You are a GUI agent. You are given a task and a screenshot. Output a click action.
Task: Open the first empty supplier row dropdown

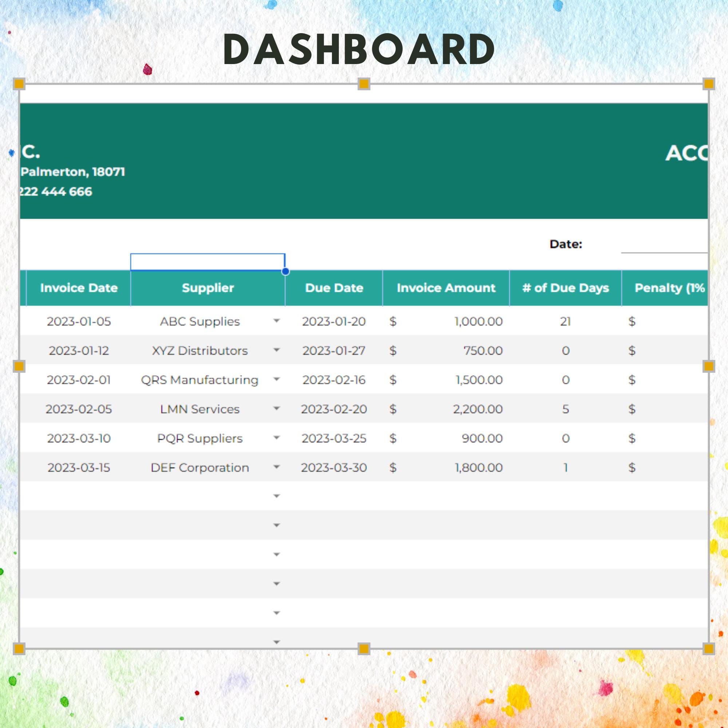(x=277, y=496)
